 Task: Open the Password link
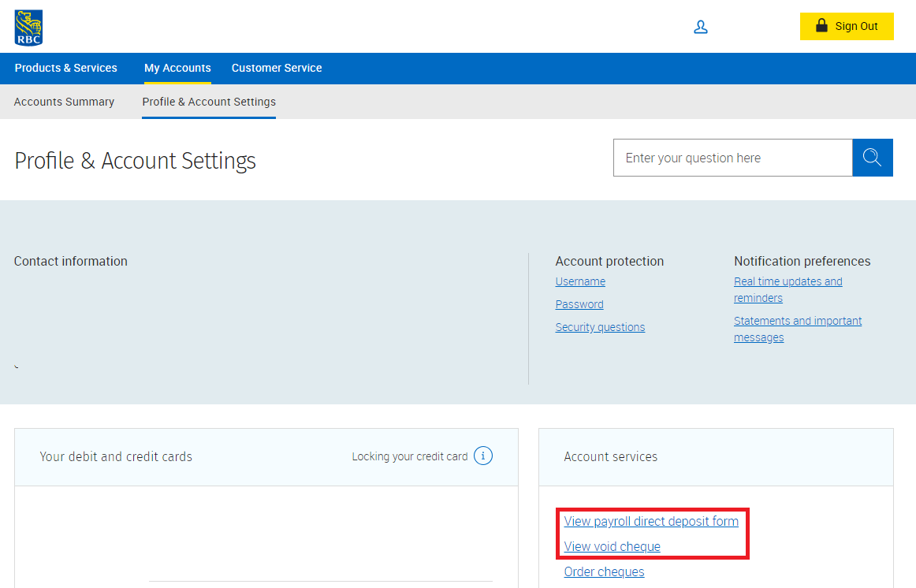(579, 304)
